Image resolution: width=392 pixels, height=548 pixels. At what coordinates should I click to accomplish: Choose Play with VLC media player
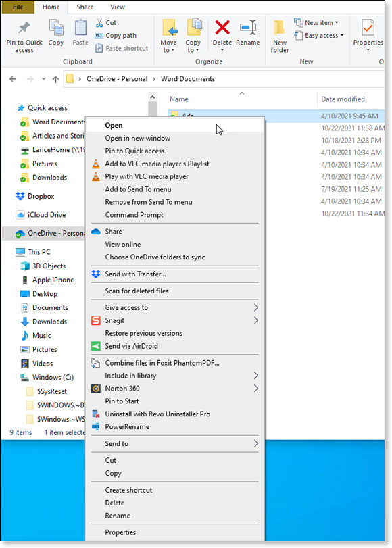(x=175, y=176)
